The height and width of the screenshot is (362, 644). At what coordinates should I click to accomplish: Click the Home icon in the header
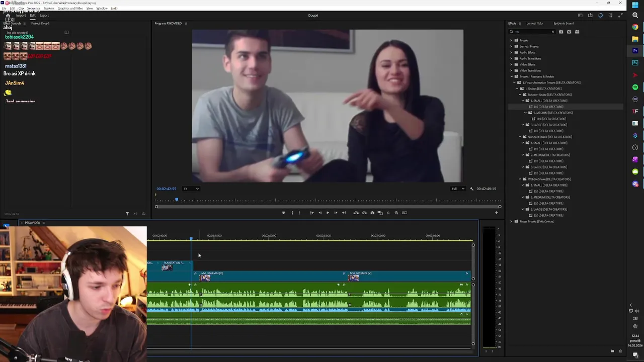tap(8, 16)
